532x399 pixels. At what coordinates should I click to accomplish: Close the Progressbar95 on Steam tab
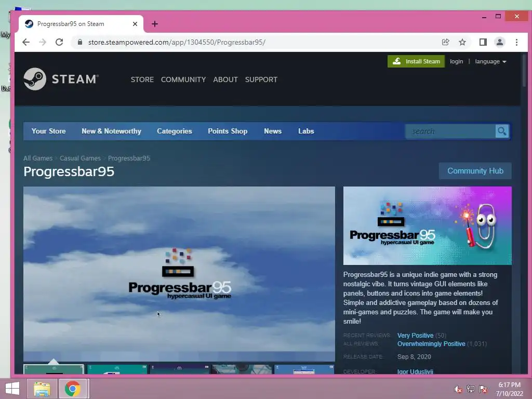135,24
